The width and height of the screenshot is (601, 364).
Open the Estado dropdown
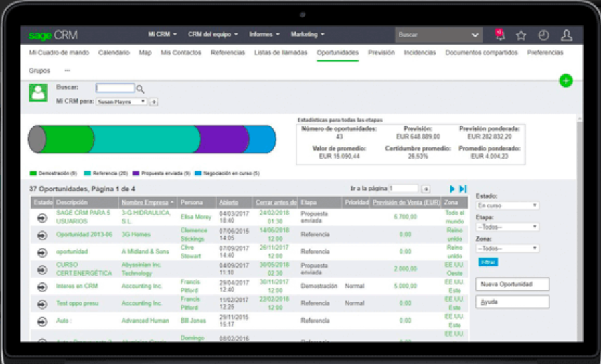(507, 206)
